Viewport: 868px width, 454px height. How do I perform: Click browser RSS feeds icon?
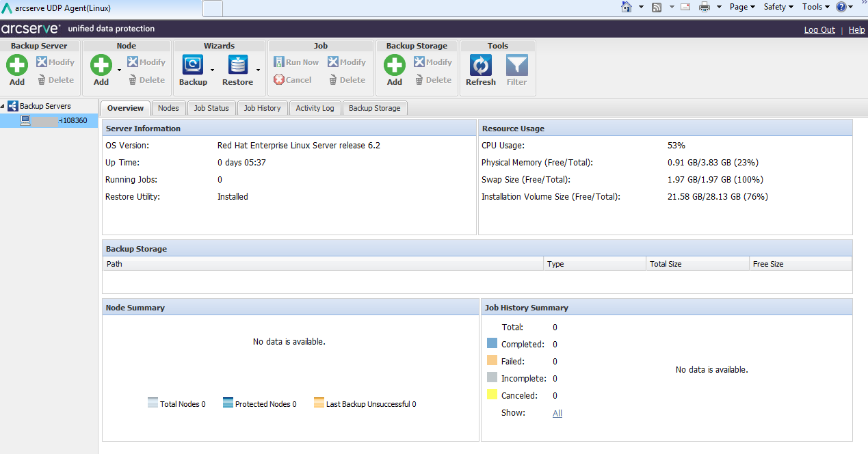pyautogui.click(x=657, y=7)
